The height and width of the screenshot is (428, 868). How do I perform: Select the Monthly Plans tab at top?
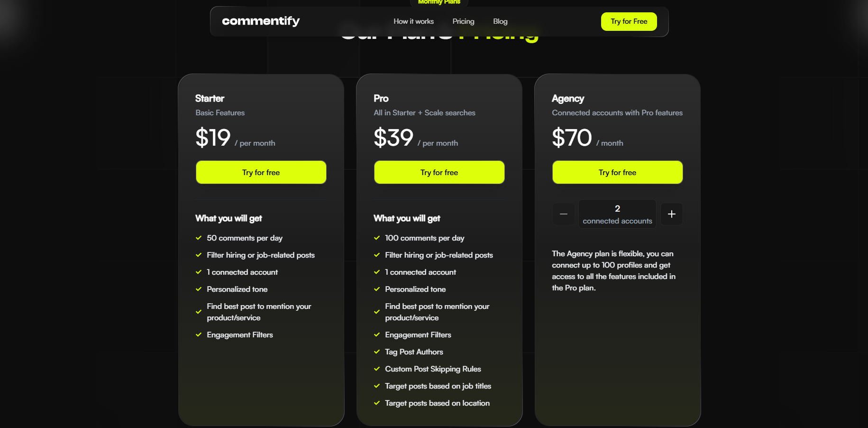point(439,2)
